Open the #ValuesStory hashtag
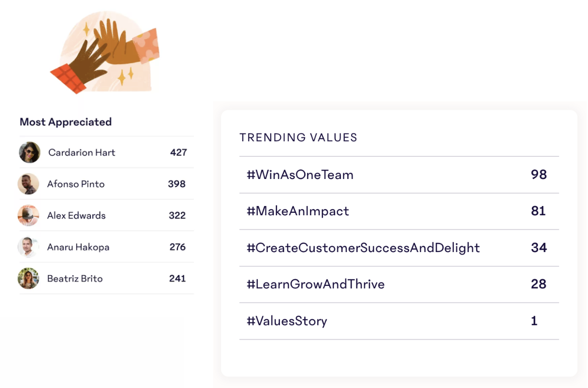 pos(287,321)
